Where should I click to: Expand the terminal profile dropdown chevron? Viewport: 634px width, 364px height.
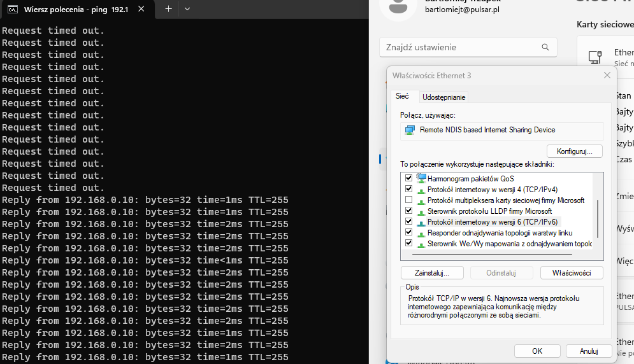pos(187,9)
